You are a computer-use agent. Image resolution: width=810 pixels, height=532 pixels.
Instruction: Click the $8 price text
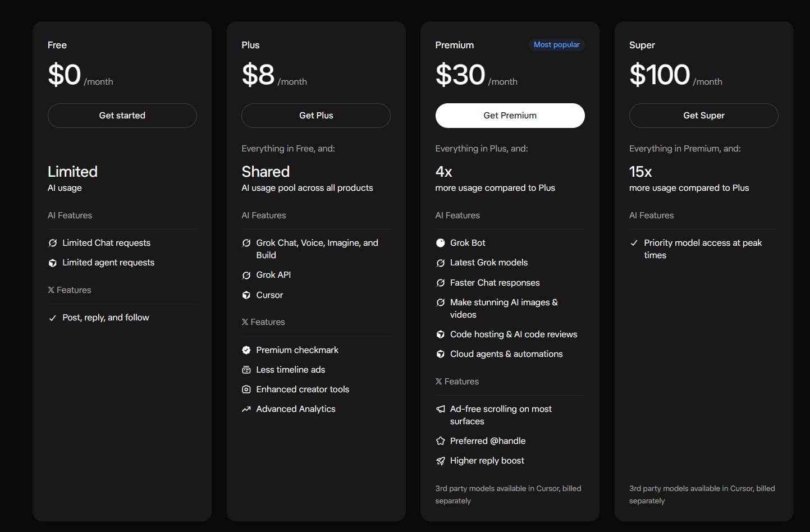[x=258, y=75]
